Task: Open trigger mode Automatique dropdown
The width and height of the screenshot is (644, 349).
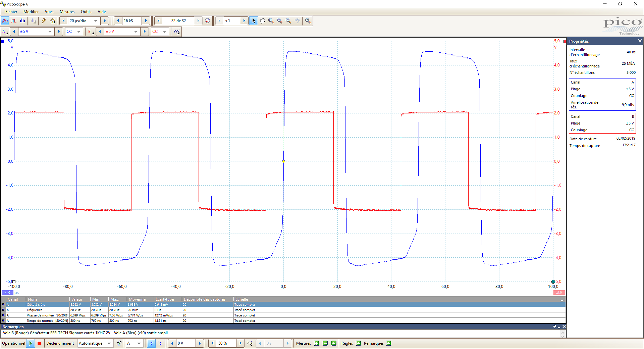Action: point(109,343)
